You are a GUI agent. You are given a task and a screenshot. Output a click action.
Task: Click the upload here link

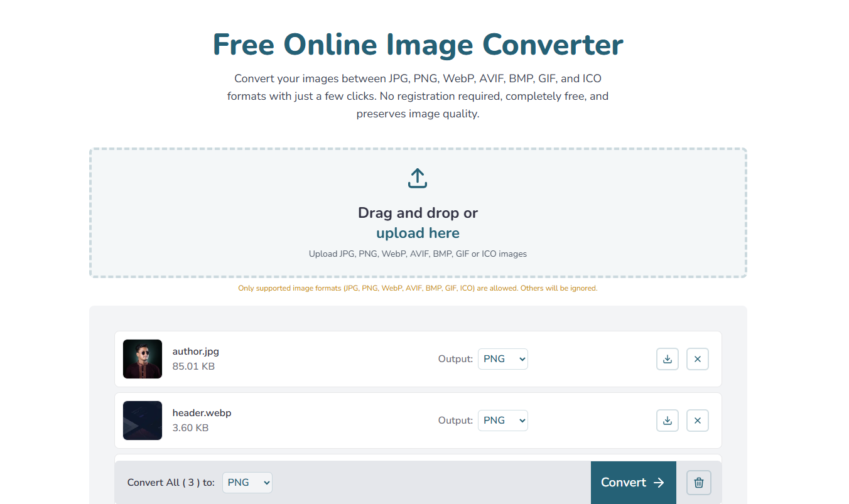pos(418,232)
